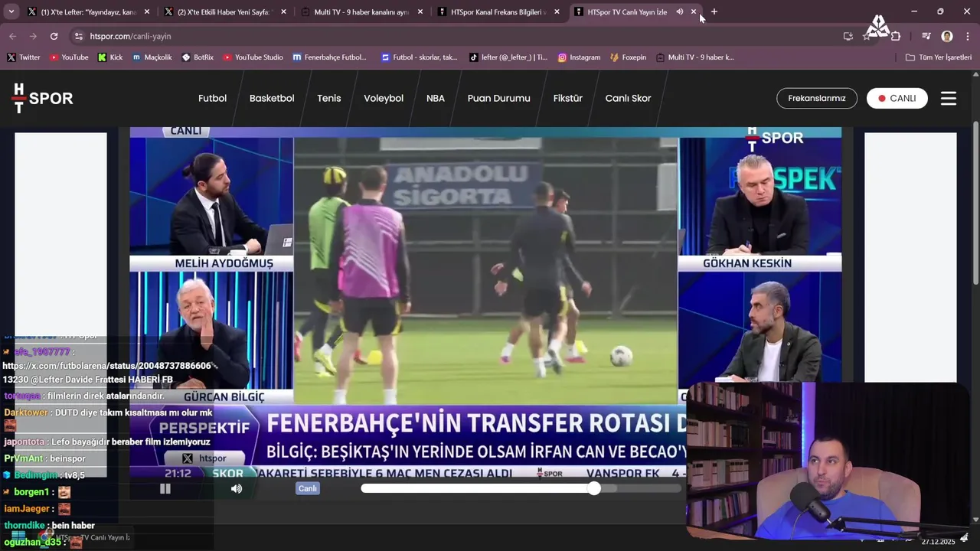980x551 pixels.
Task: Open Multi TV - 9 haber bookmark
Action: [695, 57]
